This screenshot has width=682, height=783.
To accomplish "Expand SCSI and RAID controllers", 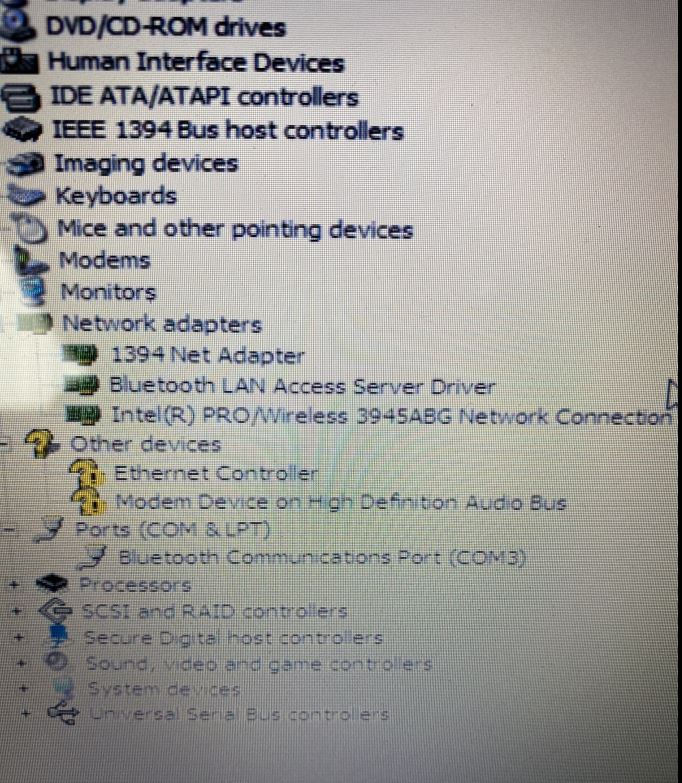I will coord(17,610).
